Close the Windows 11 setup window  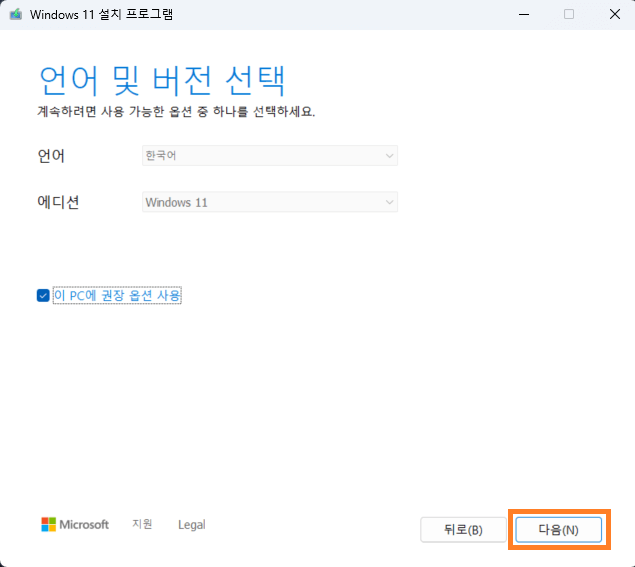point(615,15)
